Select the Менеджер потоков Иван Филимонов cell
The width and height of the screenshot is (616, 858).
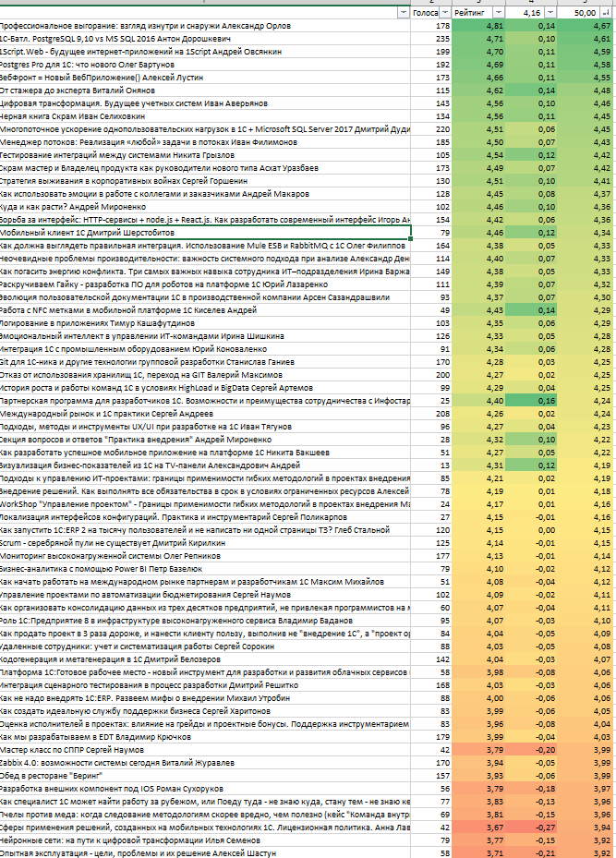[205, 142]
